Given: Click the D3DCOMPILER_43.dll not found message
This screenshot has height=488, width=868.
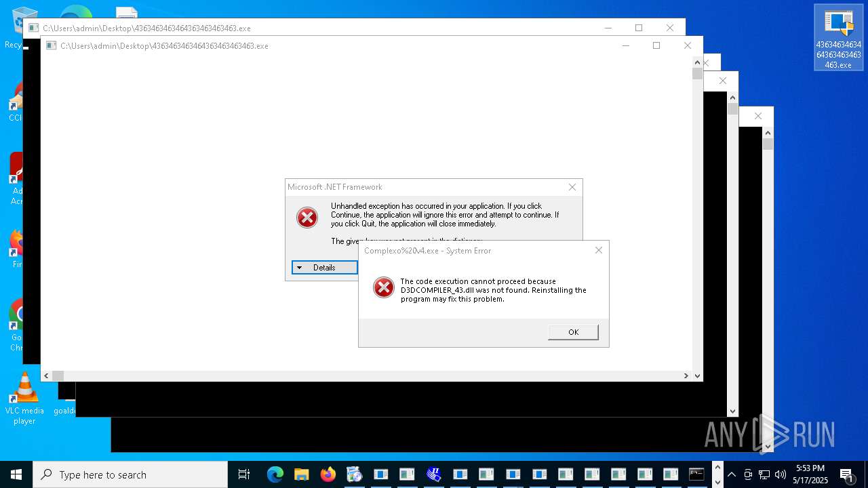Looking at the screenshot, I should (x=494, y=290).
